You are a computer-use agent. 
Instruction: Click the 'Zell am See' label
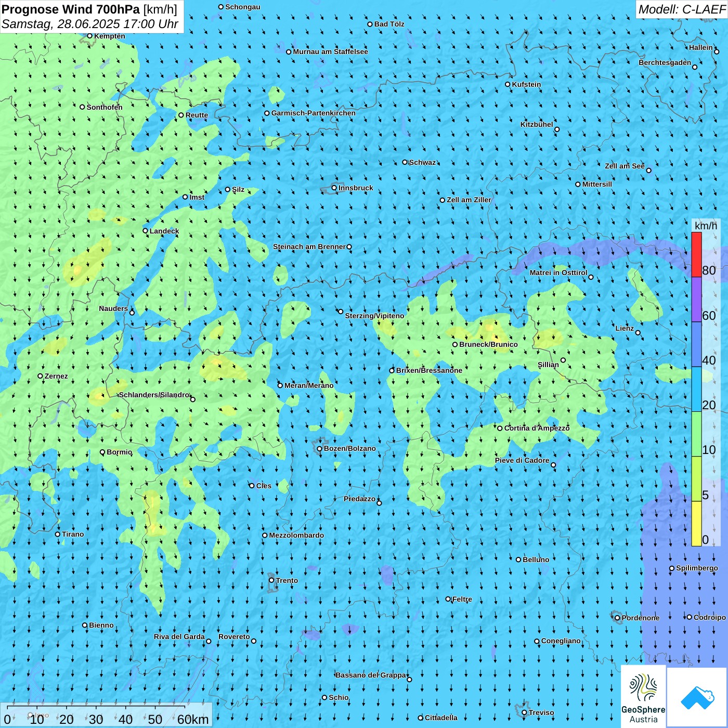pos(625,166)
